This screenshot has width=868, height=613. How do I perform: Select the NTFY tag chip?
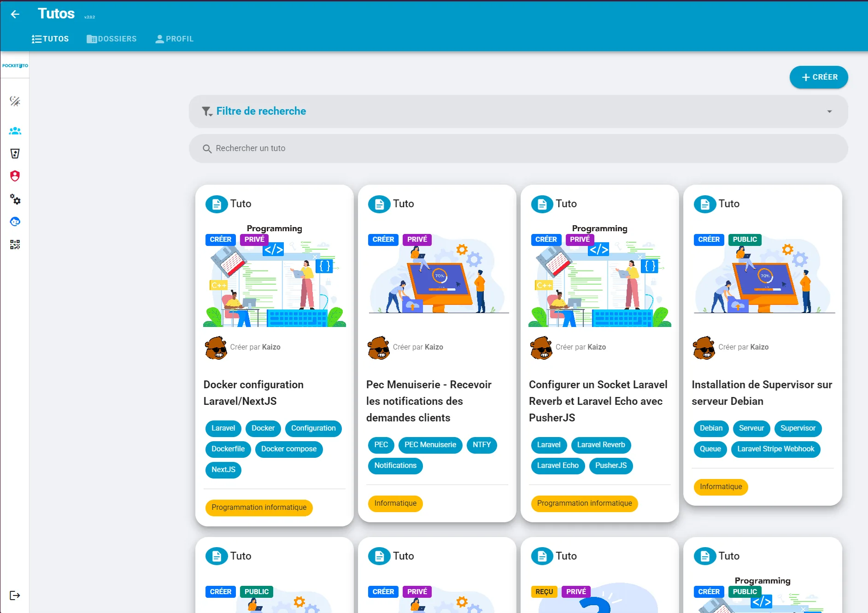482,445
